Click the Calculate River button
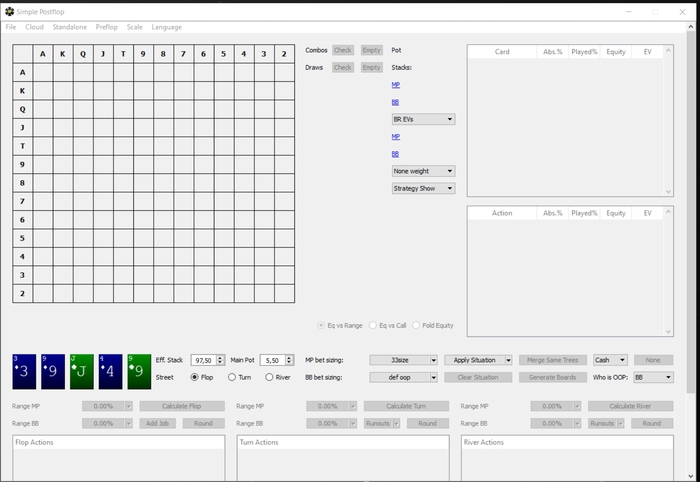Viewport: 700px width, 482px height. 630,406
